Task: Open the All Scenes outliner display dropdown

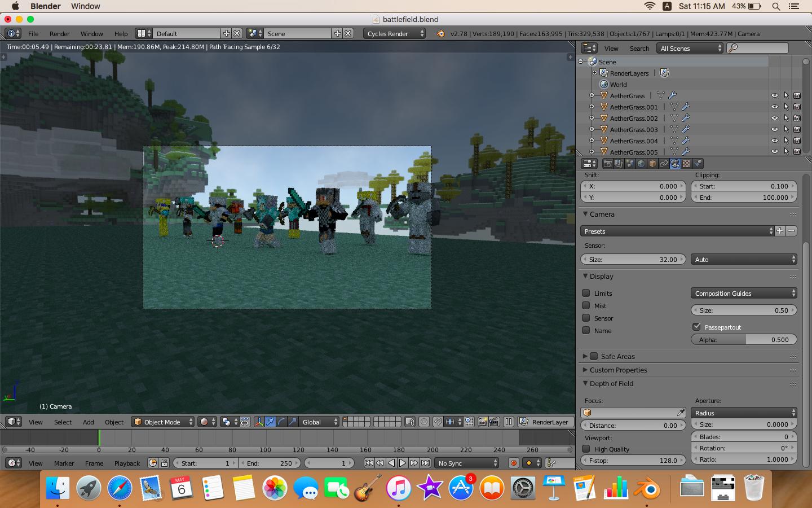Action: click(x=690, y=48)
